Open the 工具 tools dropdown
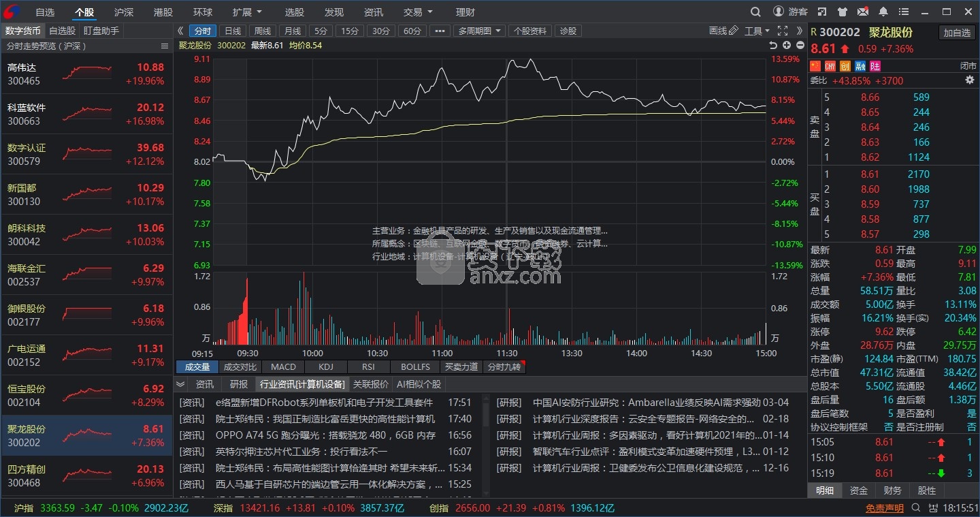The image size is (980, 517). (x=757, y=31)
